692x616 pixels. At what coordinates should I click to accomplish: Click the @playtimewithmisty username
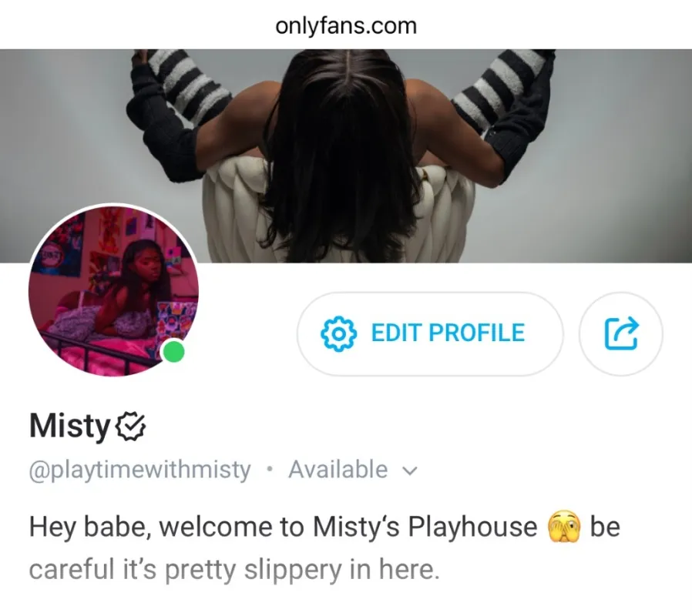click(140, 470)
